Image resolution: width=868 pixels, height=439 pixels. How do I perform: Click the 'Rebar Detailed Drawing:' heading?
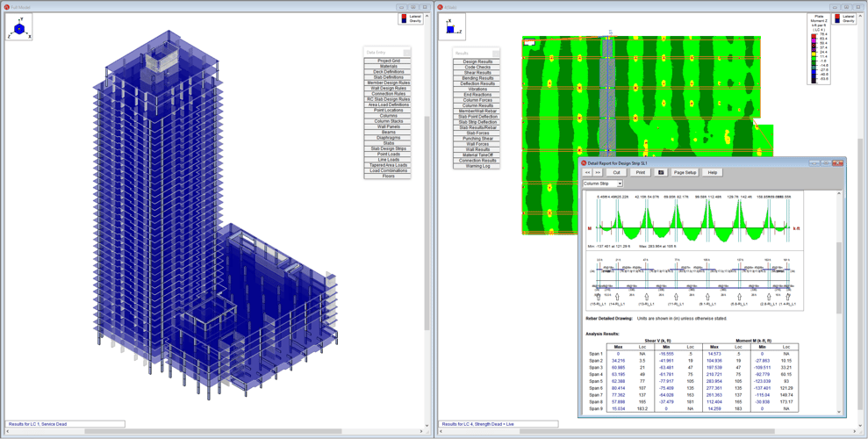click(609, 319)
